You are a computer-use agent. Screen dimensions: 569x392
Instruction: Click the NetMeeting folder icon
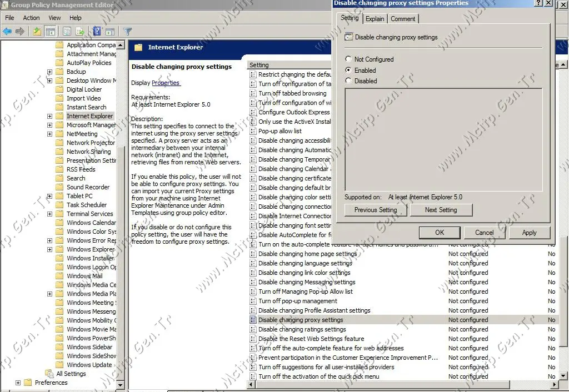pos(59,134)
